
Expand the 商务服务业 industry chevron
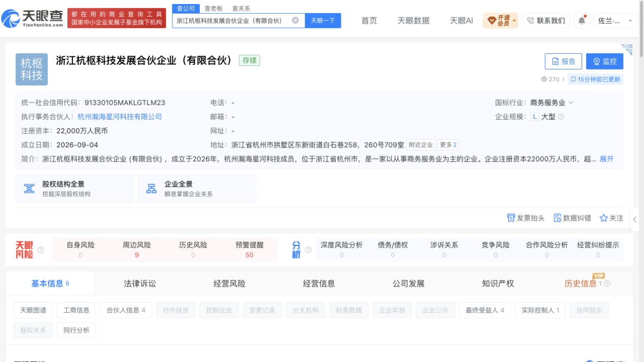pyautogui.click(x=571, y=102)
